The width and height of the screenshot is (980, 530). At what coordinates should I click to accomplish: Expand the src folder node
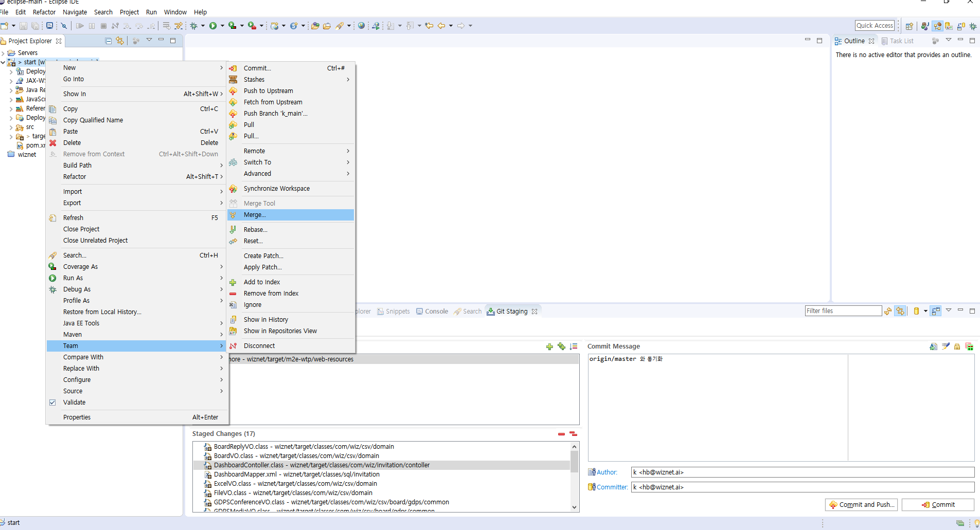[11, 127]
